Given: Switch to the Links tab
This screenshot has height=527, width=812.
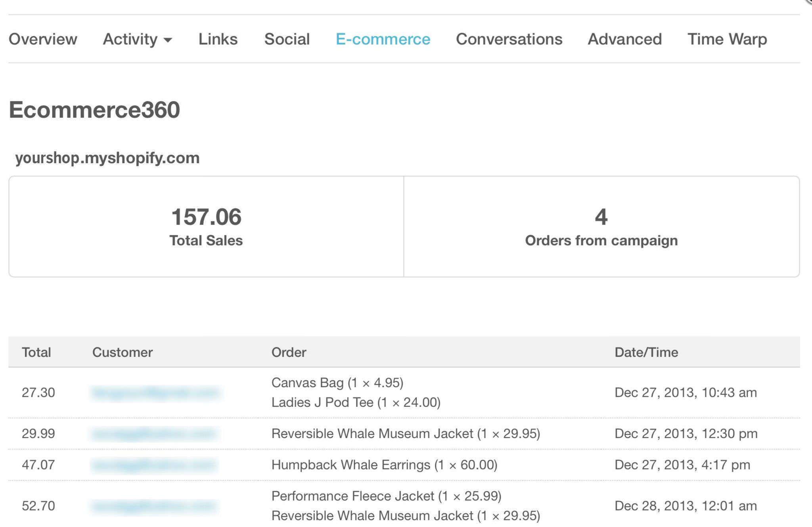Looking at the screenshot, I should coord(218,39).
